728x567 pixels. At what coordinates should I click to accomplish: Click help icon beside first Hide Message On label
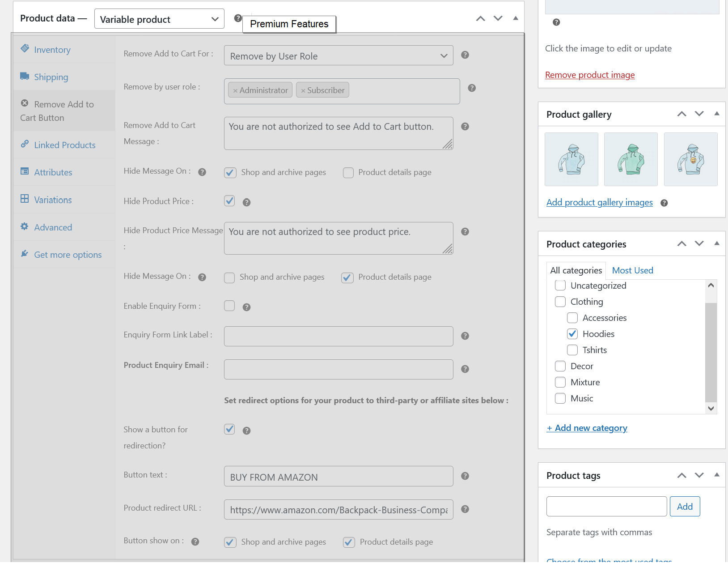coord(202,172)
